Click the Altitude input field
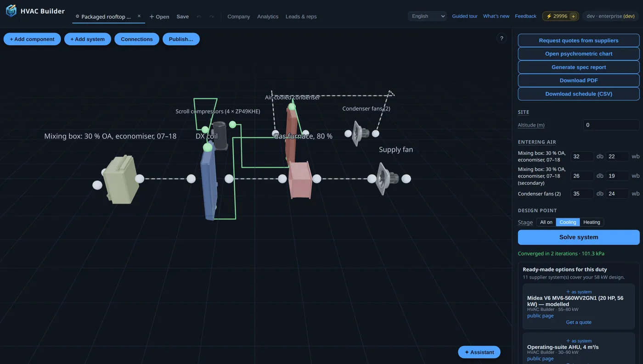643x364 pixels. (x=611, y=125)
